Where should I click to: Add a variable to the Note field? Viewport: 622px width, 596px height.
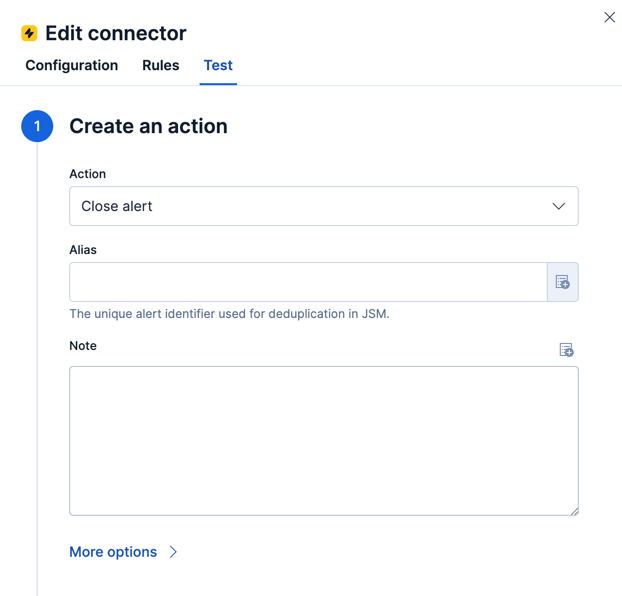[566, 349]
